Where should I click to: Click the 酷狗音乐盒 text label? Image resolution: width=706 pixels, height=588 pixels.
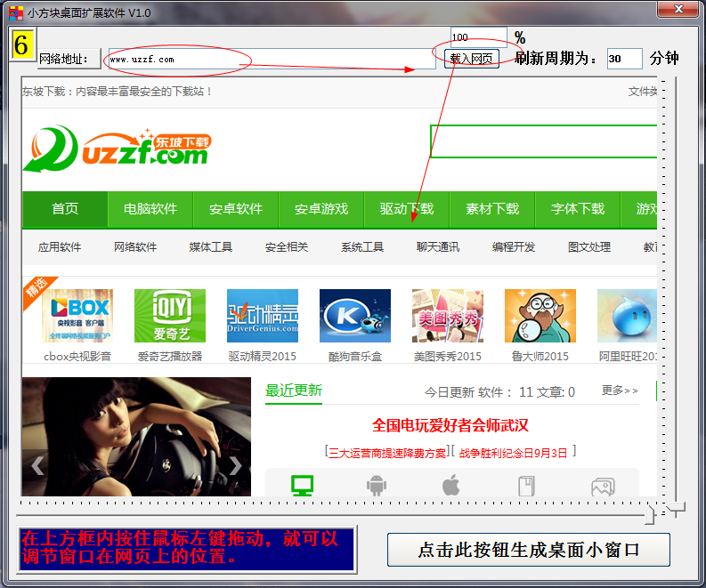pyautogui.click(x=355, y=357)
